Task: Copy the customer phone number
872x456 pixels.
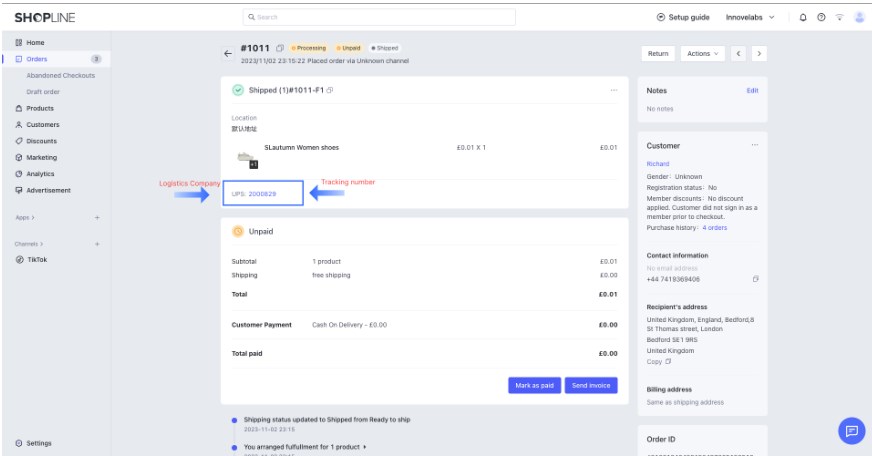Action: [x=755, y=279]
